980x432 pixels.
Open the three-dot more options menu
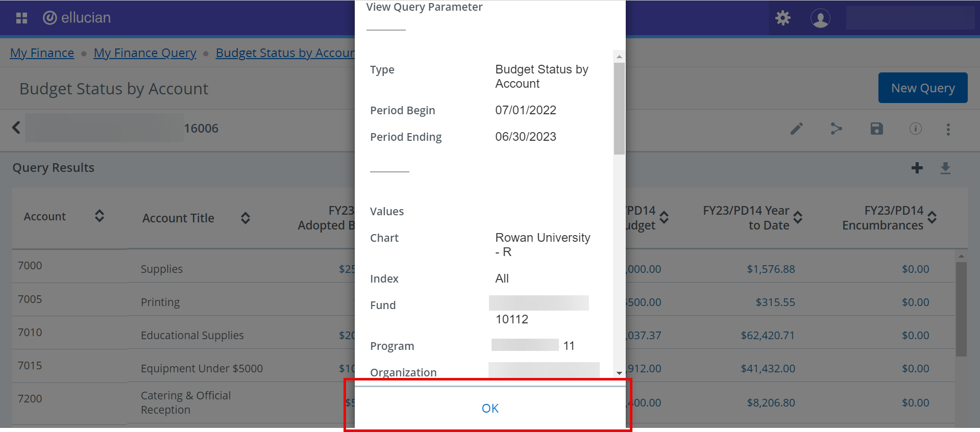[948, 129]
